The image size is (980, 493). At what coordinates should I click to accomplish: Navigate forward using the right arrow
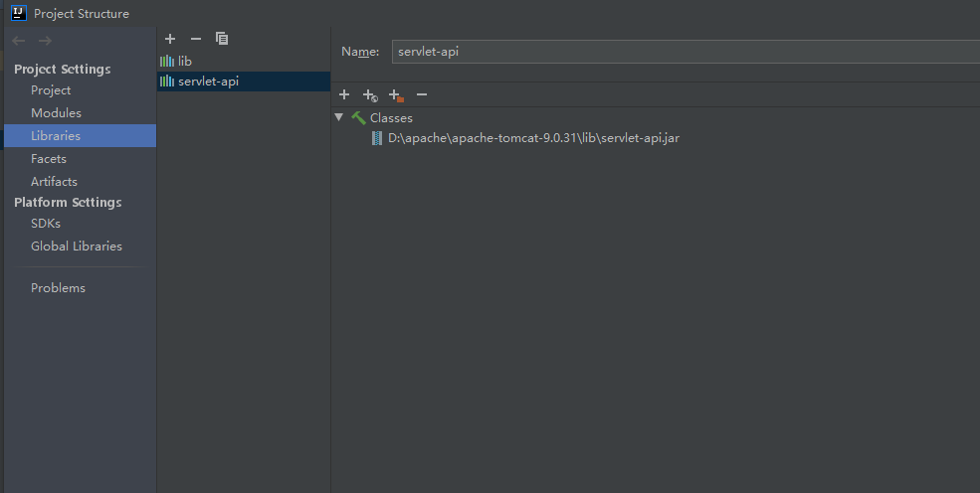coord(45,41)
